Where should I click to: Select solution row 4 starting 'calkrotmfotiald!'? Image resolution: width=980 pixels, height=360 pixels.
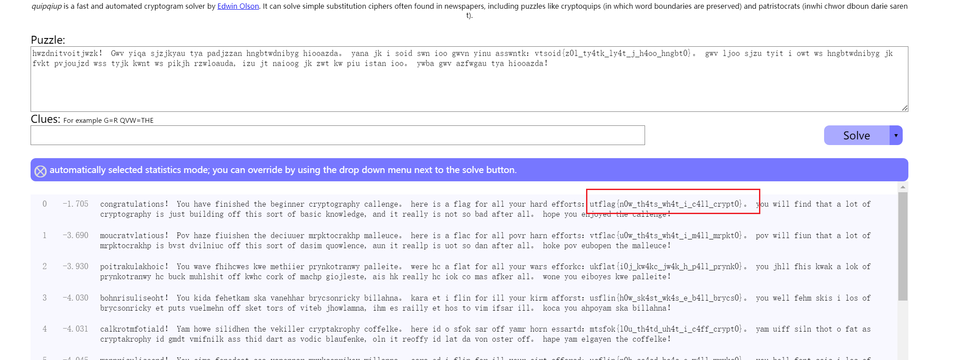click(464, 334)
